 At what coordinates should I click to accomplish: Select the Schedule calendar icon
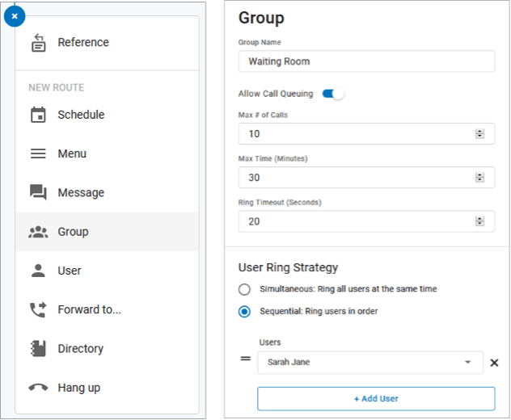coord(38,115)
